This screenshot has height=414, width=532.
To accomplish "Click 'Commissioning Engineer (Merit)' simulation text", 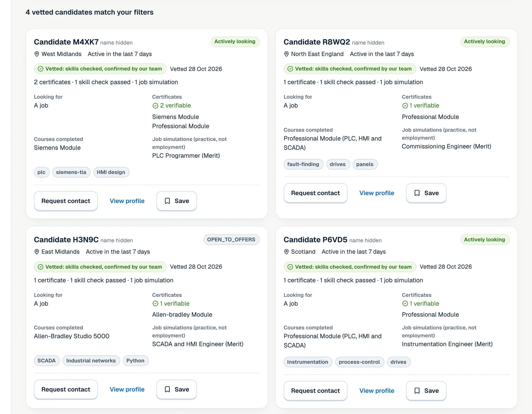I will click(x=446, y=147).
